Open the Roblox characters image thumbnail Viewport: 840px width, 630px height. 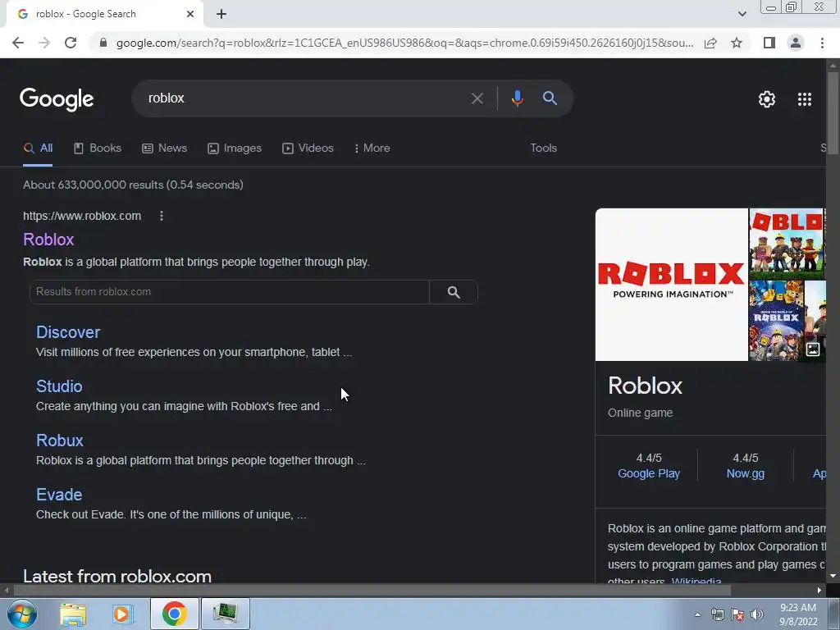[x=787, y=244]
